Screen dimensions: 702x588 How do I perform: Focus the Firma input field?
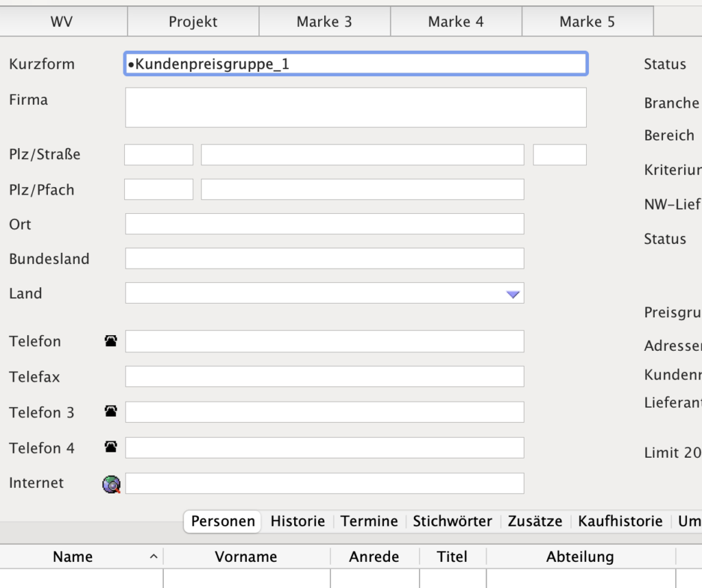[x=355, y=107]
